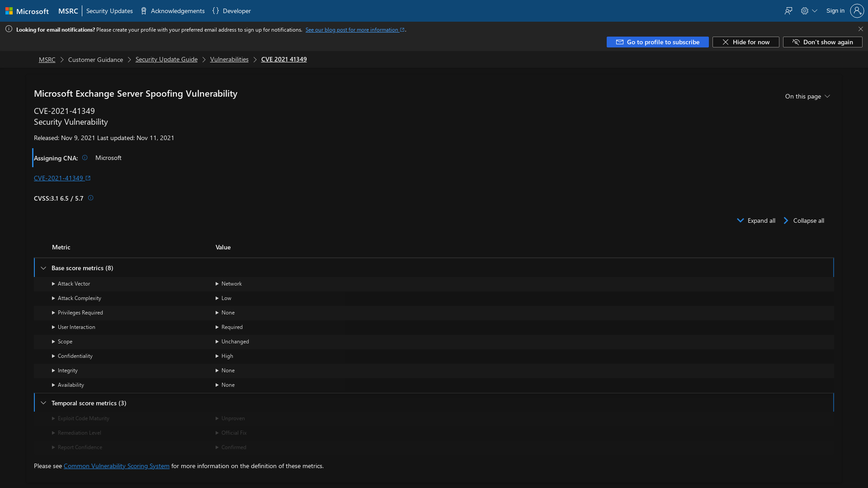The height and width of the screenshot is (488, 868).
Task: Click the user account avatar icon
Action: click(857, 11)
